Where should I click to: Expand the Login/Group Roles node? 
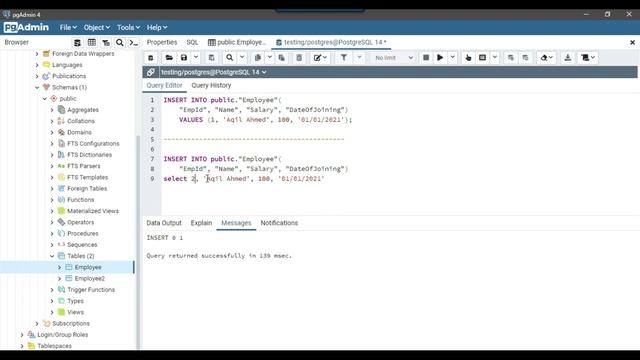click(22, 335)
